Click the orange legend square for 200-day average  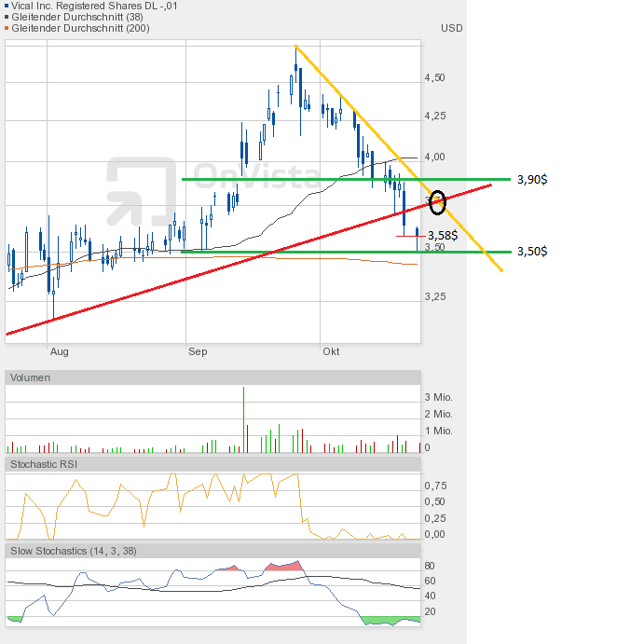tap(7, 28)
